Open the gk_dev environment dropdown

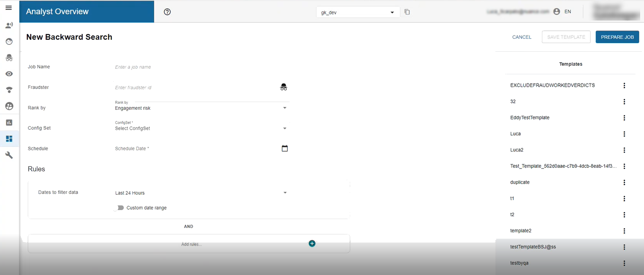click(x=358, y=12)
